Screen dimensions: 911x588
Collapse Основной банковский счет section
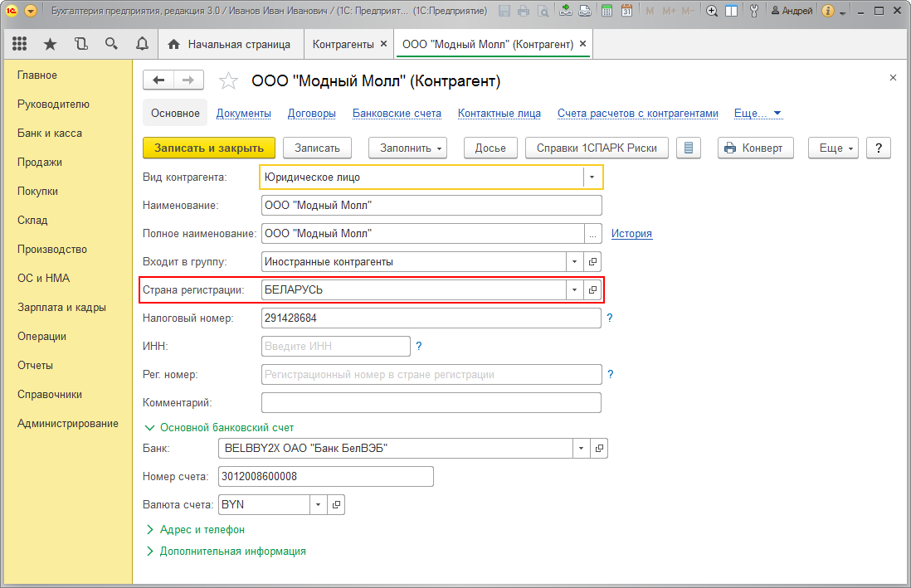click(x=218, y=427)
